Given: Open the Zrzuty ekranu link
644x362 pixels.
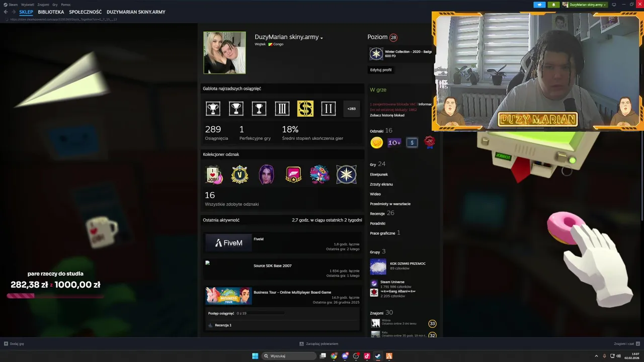Looking at the screenshot, I should 381,184.
